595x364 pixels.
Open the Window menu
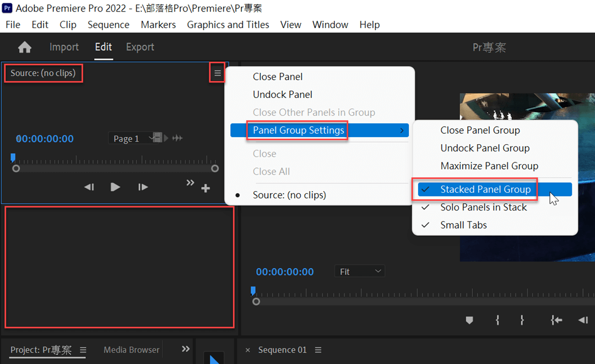coord(330,25)
